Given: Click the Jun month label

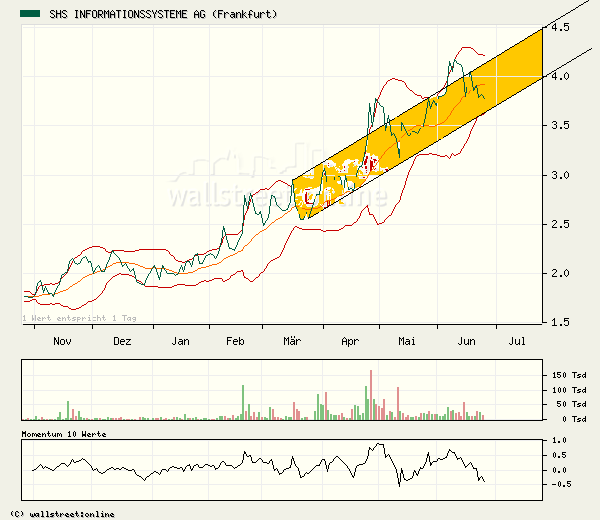Looking at the screenshot, I should pyautogui.click(x=466, y=341).
